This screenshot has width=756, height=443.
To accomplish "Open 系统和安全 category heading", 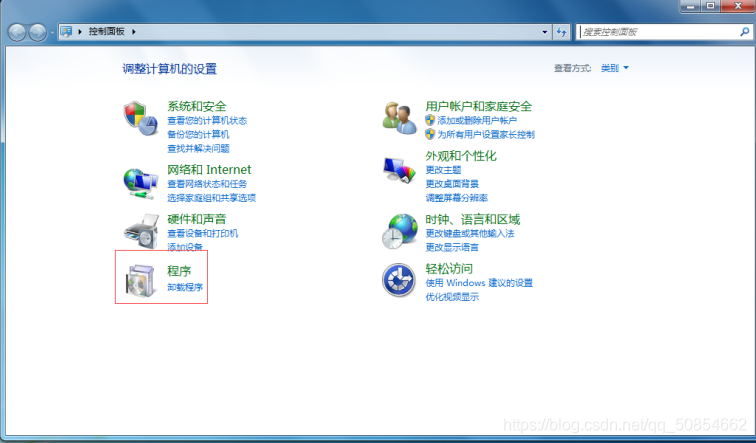I will (x=197, y=106).
